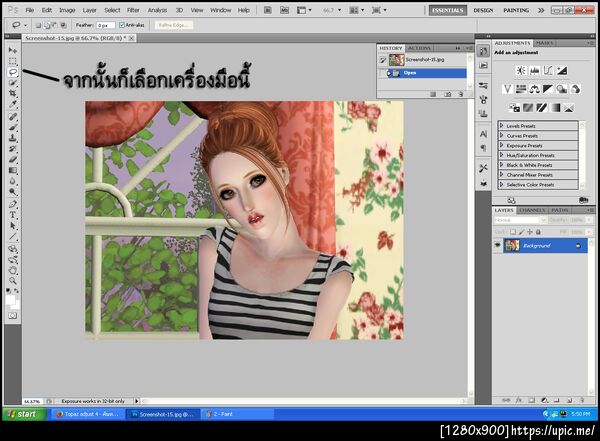Select the Quick Selection tool

coord(13,83)
